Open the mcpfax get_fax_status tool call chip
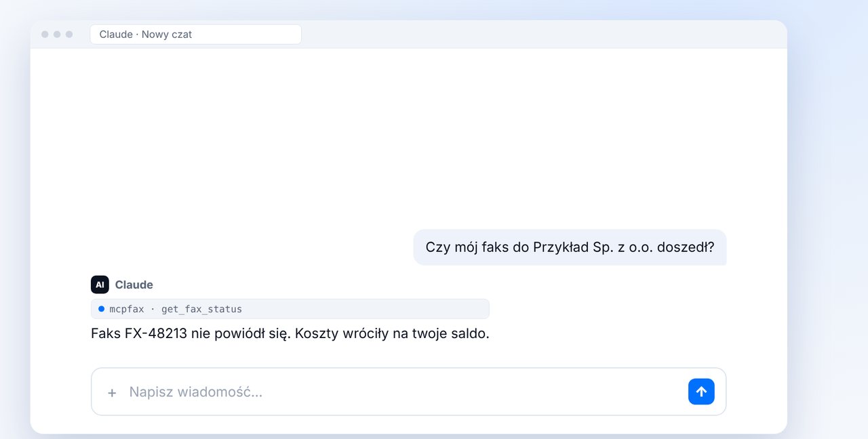The image size is (868, 439). click(290, 309)
